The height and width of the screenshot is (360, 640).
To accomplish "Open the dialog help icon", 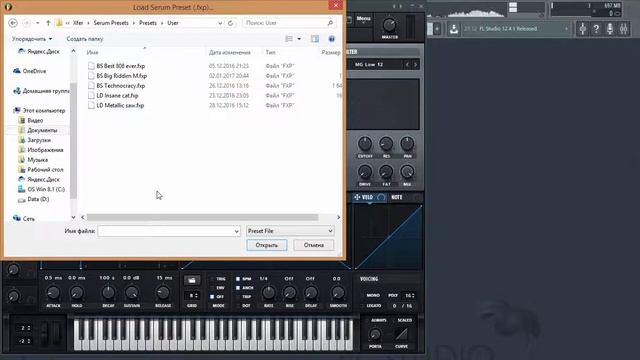I will [332, 39].
